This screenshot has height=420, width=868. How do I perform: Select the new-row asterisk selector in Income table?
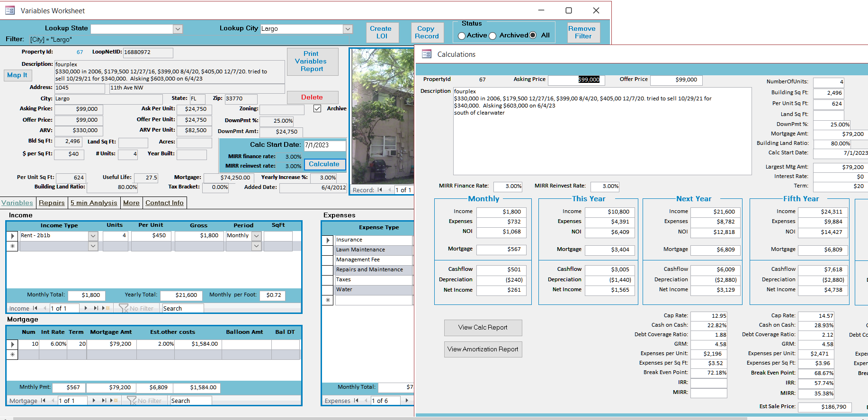(x=12, y=246)
